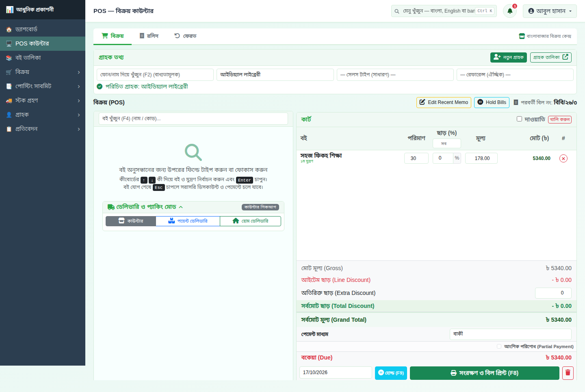Click the বিক্রয় cart icon in sidebar
This screenshot has width=585, height=392.
9,72
